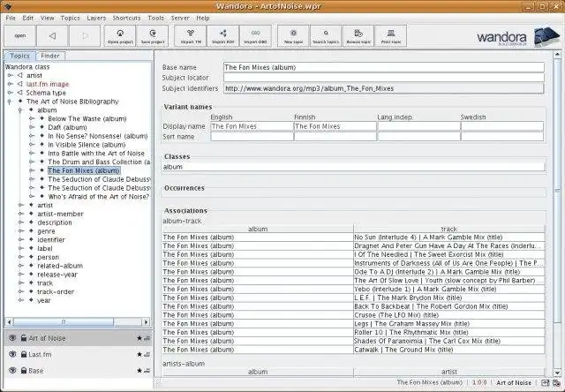The width and height of the screenshot is (565, 392).
Task: Select the In Visible Silence (album) item
Action: [87, 145]
